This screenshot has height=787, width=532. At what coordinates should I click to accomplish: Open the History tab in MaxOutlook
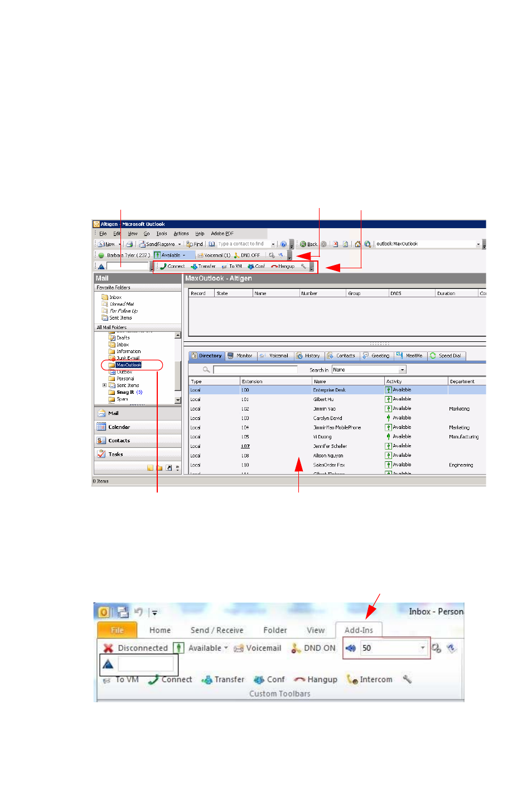click(x=308, y=356)
